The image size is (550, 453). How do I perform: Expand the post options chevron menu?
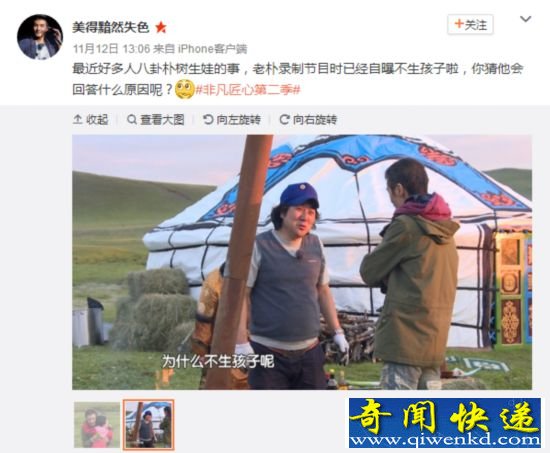coord(525,19)
